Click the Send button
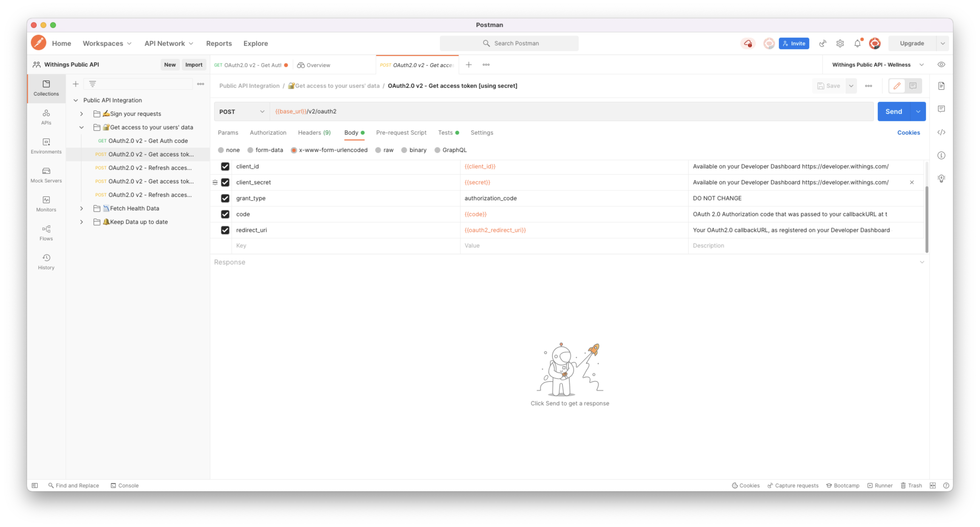 coord(894,111)
